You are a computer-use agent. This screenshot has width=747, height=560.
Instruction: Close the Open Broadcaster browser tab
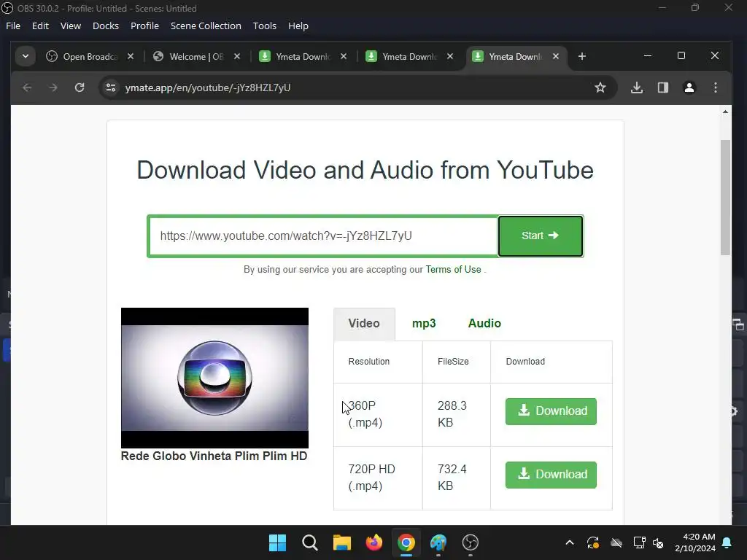tap(131, 56)
